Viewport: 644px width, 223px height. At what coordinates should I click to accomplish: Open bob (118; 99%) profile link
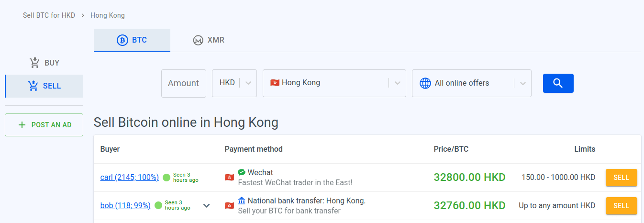pos(125,206)
